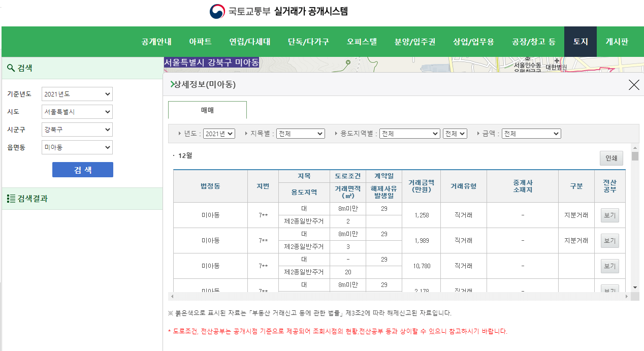
Task: Select 아파트 in the top navigation
Action: [x=200, y=42]
